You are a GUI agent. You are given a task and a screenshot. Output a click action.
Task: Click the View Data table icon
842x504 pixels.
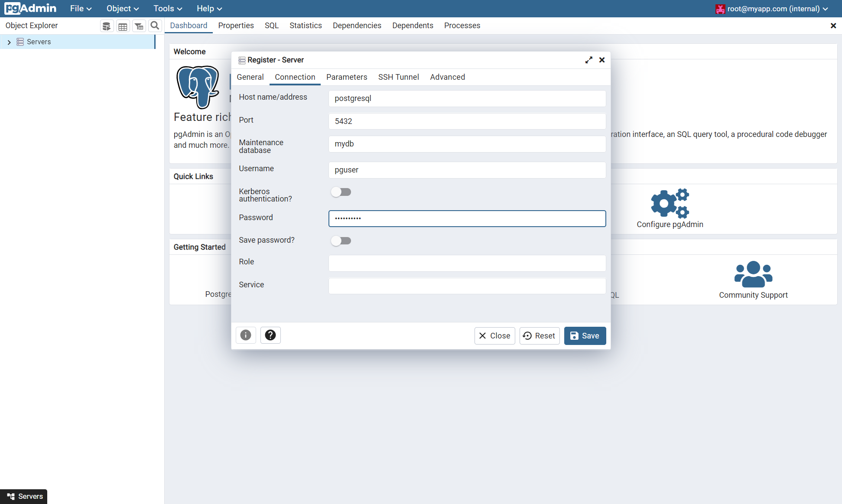123,26
